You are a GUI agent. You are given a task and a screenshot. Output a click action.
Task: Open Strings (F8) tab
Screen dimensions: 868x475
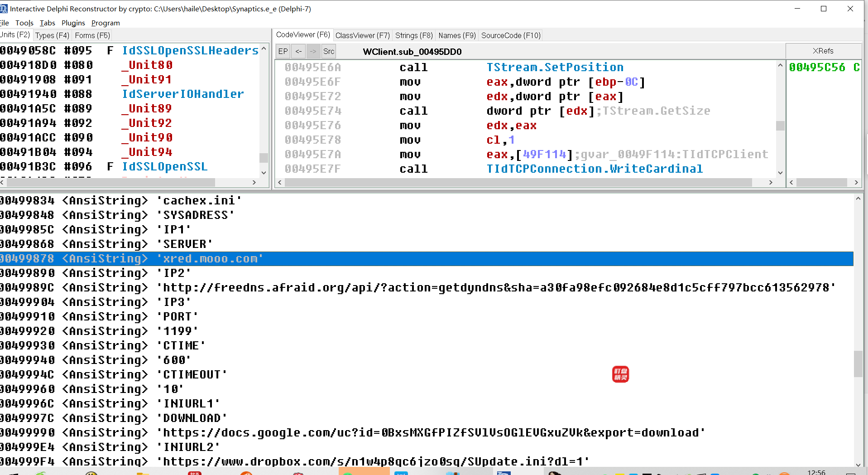[414, 35]
